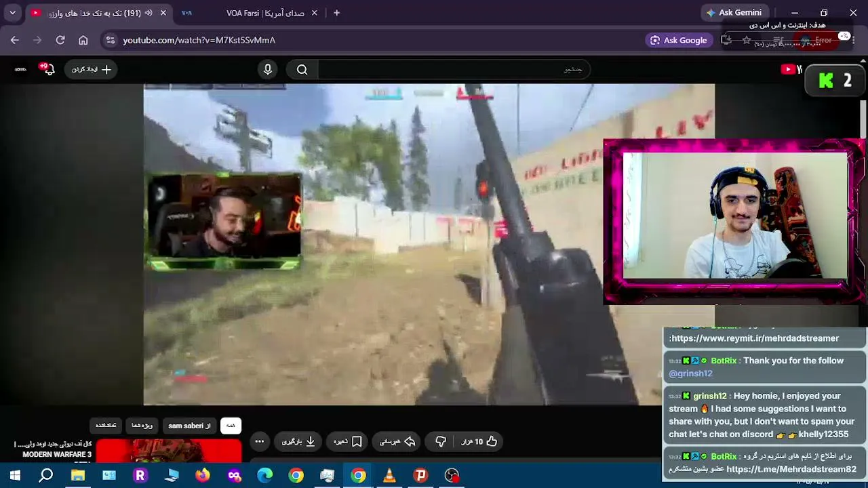
Task: Open File Explorer from the taskbar
Action: coord(78,476)
